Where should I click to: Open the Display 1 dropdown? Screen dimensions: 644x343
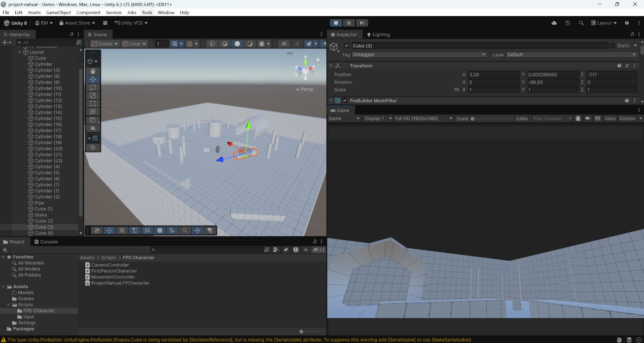coord(378,119)
